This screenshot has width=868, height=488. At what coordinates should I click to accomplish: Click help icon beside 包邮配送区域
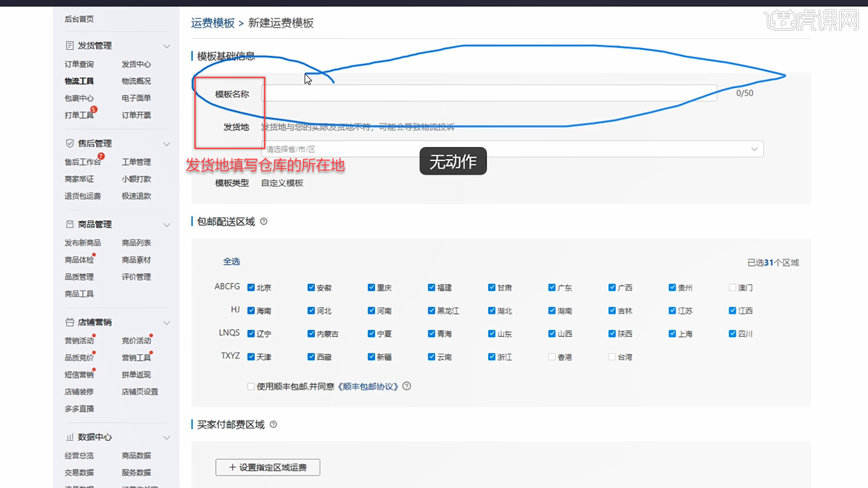pos(264,221)
